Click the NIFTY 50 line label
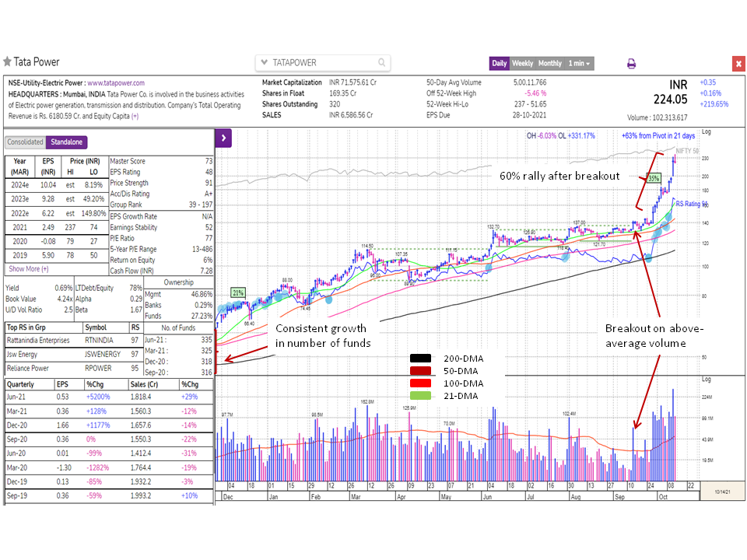The image size is (747, 560). tap(687, 151)
